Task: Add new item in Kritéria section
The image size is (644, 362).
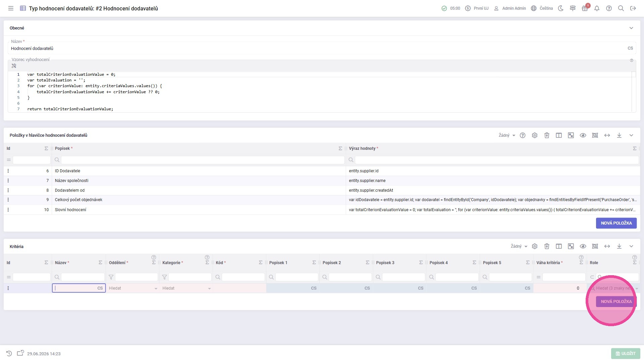Action: [616, 302]
